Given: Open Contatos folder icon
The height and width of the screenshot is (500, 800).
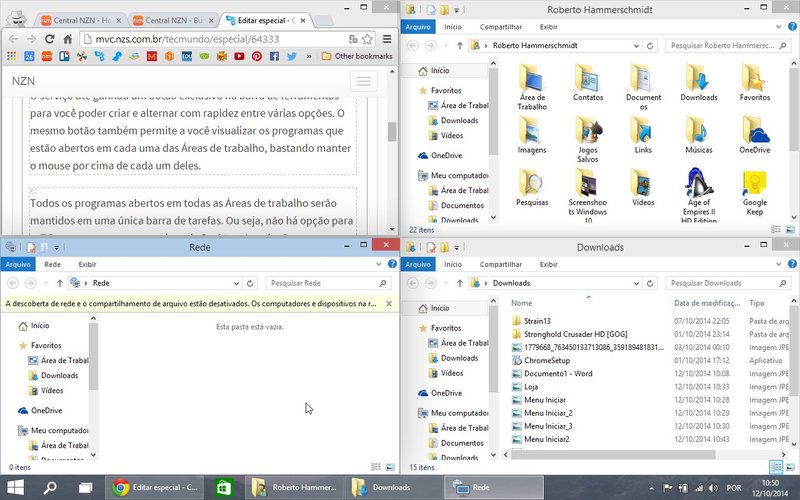Looking at the screenshot, I should (x=588, y=83).
